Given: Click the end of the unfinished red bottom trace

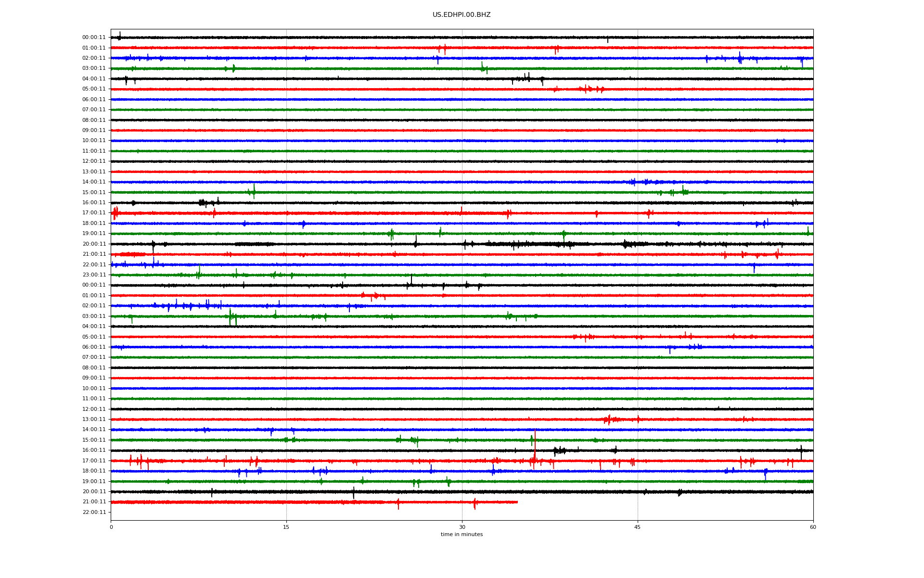Looking at the screenshot, I should pos(517,502).
